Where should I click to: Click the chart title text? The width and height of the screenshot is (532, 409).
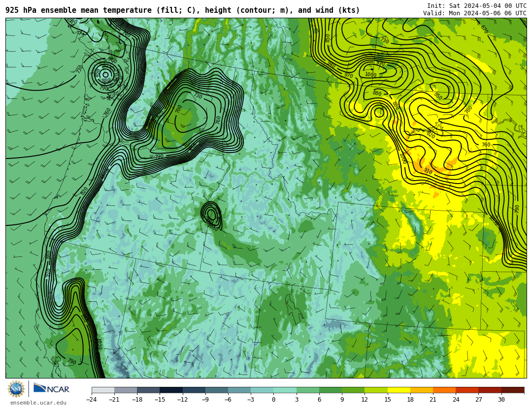pyautogui.click(x=183, y=10)
